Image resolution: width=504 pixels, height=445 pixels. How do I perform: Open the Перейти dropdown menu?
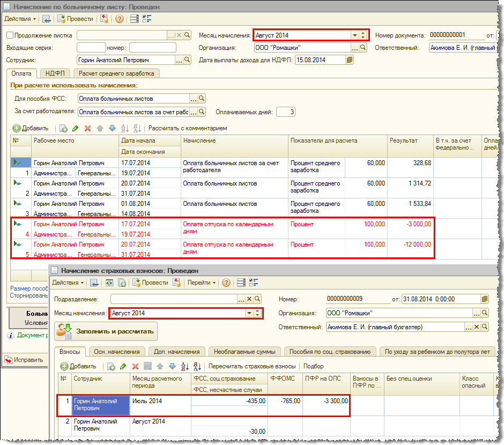point(201,283)
